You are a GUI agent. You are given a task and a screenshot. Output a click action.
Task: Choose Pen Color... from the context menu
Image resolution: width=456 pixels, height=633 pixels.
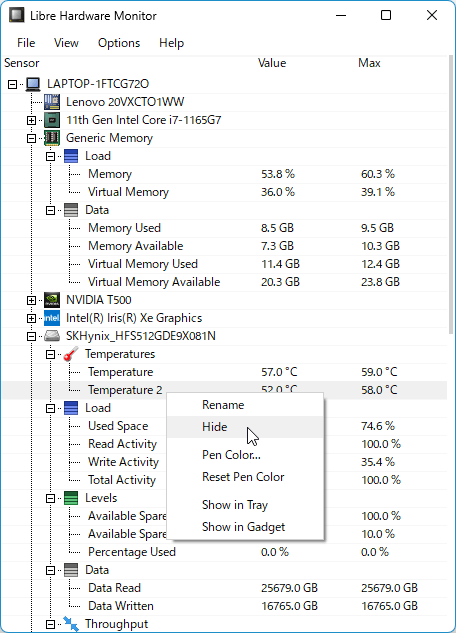245,455
